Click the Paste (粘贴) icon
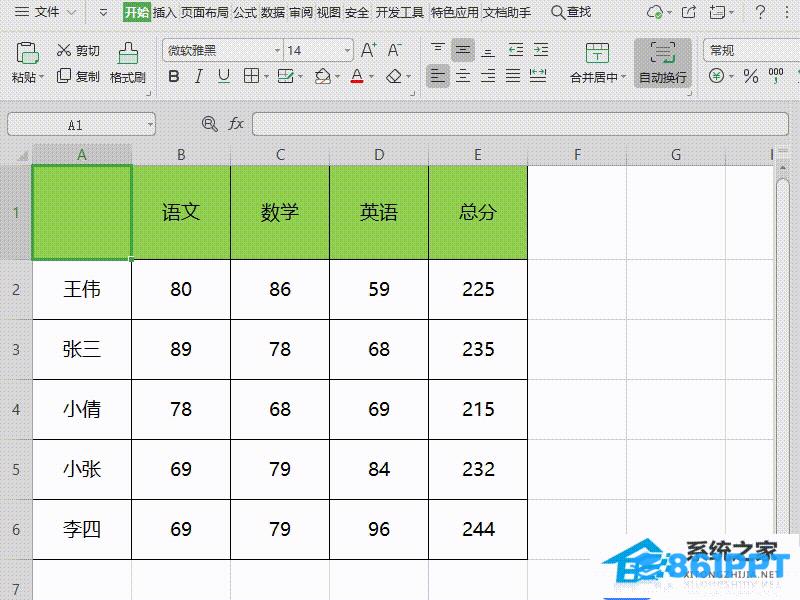800x600 pixels. pyautogui.click(x=26, y=53)
